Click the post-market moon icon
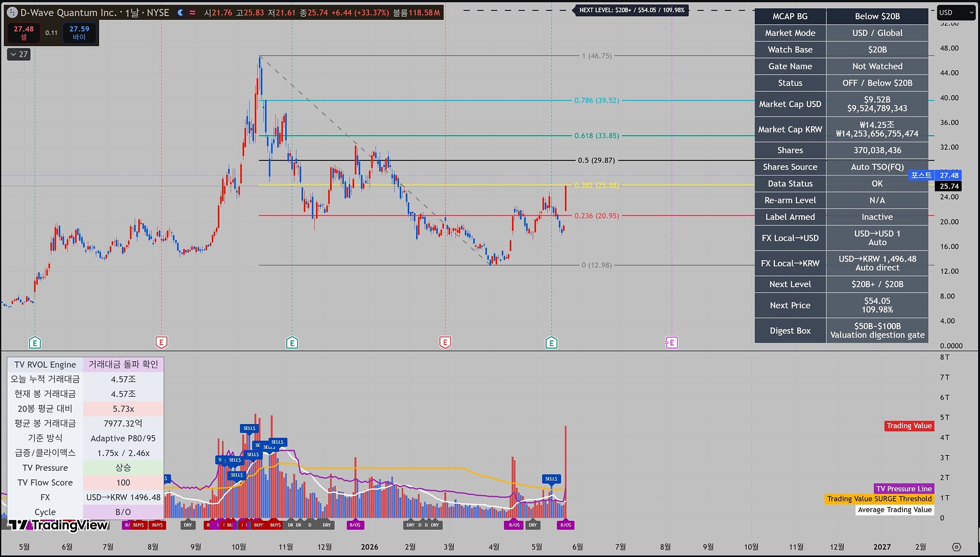 tap(181, 13)
